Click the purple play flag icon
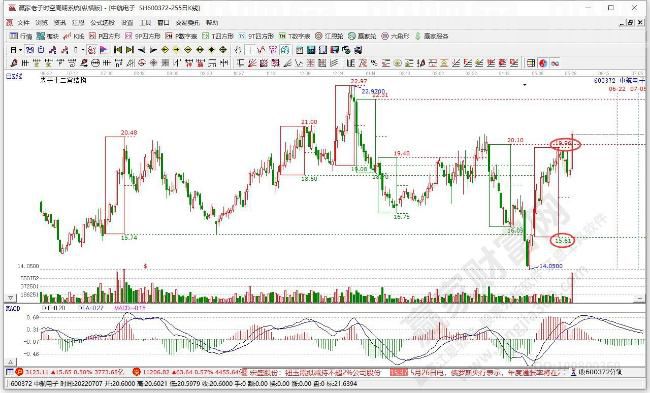The image size is (650, 393). (104, 50)
